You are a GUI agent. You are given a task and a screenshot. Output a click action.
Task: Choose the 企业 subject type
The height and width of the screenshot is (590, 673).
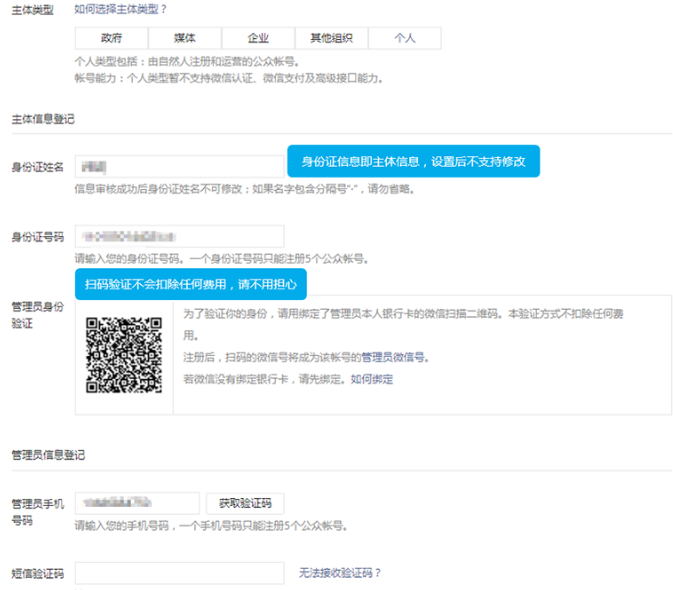pyautogui.click(x=258, y=38)
